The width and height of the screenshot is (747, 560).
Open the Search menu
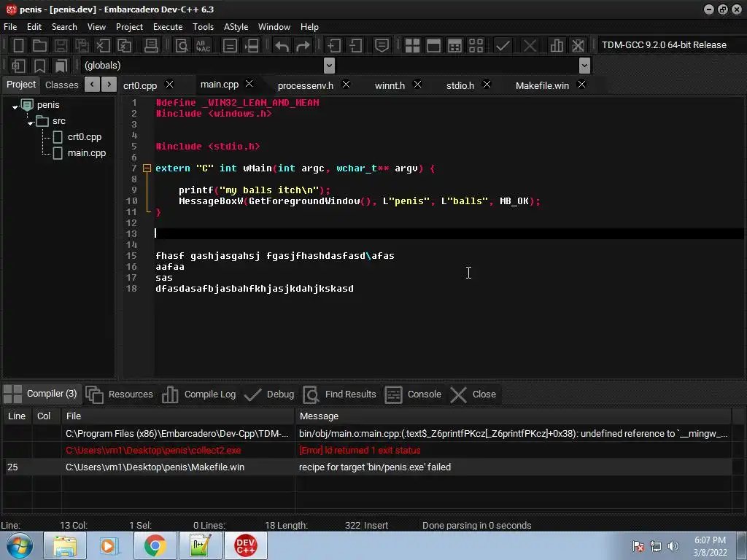[64, 27]
